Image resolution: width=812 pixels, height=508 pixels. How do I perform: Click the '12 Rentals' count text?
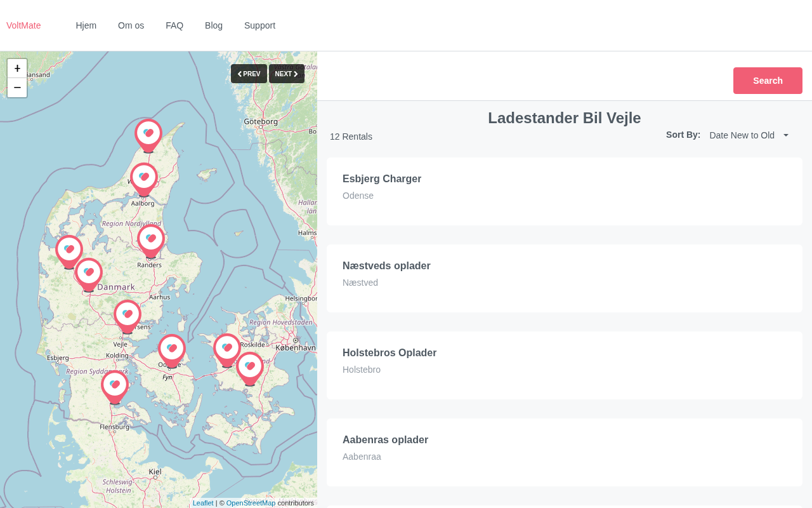coord(351,137)
